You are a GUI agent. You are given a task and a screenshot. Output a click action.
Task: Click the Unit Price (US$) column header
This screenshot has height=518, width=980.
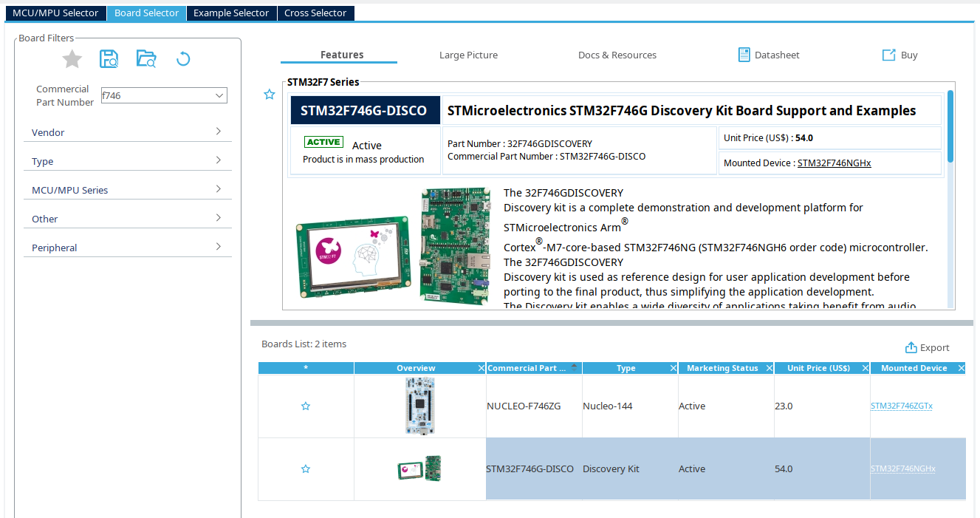pos(818,368)
